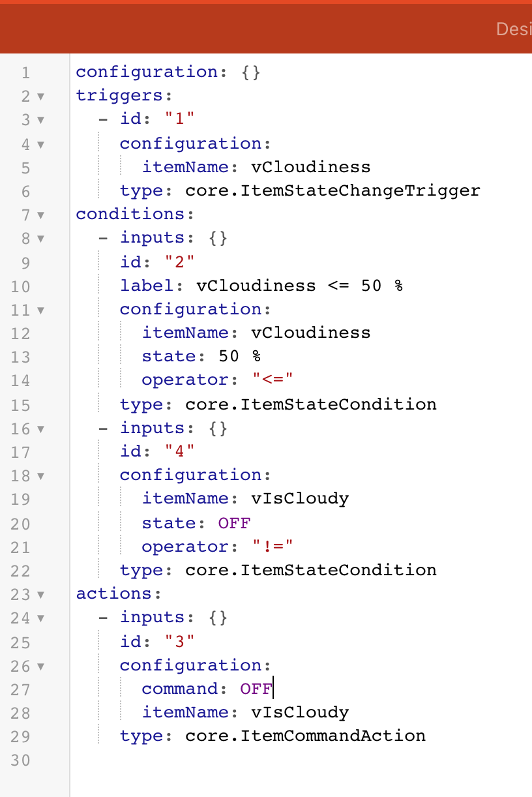Place cursor on the "<=" operator value
532x797 pixels.
tap(273, 381)
